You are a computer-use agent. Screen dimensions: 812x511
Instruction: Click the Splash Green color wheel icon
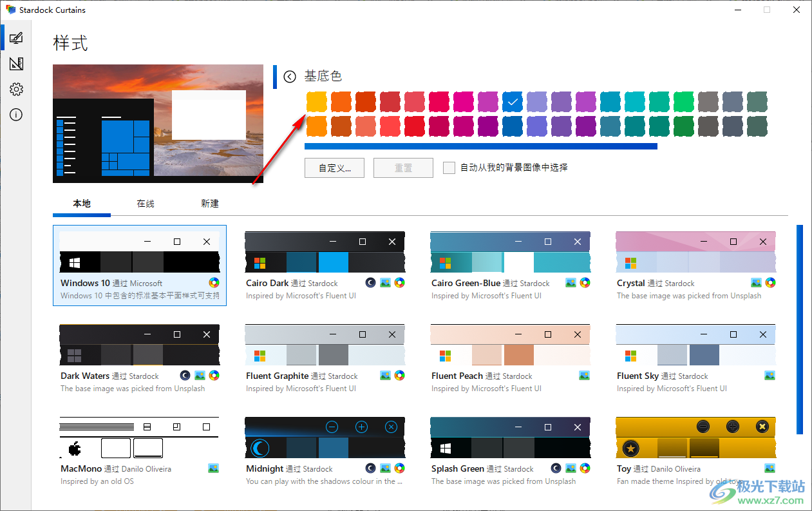[x=585, y=468]
